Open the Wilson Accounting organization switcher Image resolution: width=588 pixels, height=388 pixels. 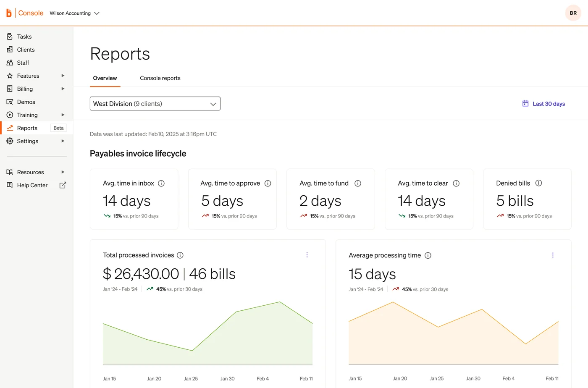point(74,13)
